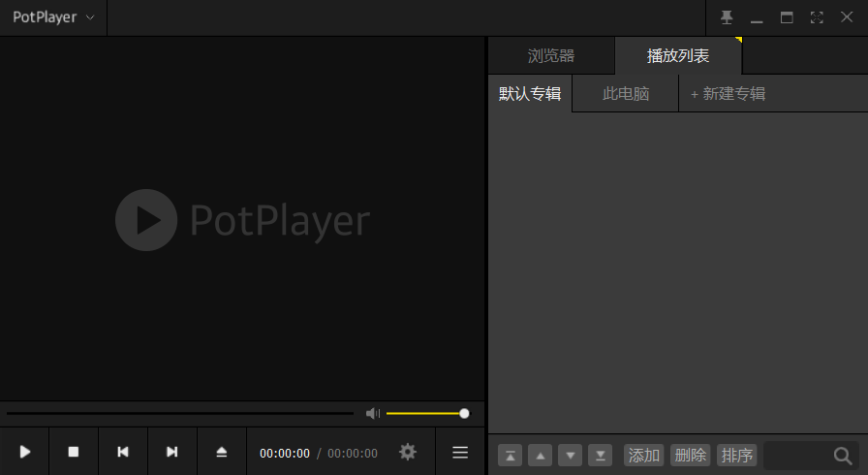
Task: Stop playback with the stop button
Action: [73, 452]
